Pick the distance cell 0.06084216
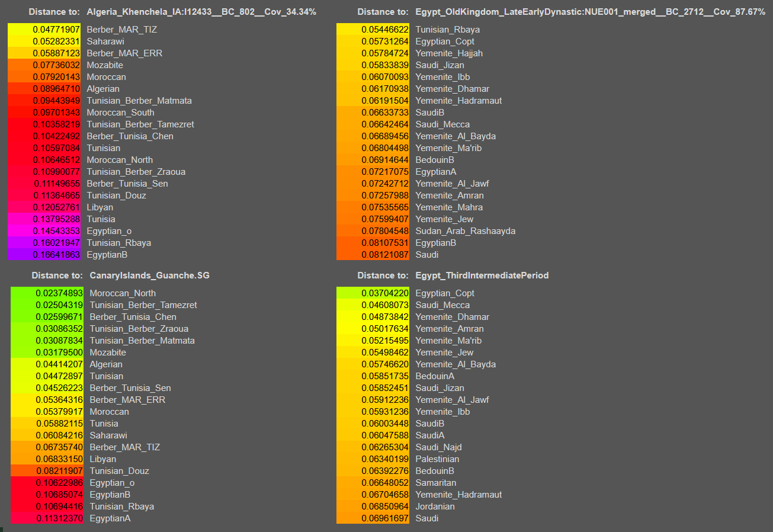Image resolution: width=773 pixels, height=532 pixels. coord(47,435)
